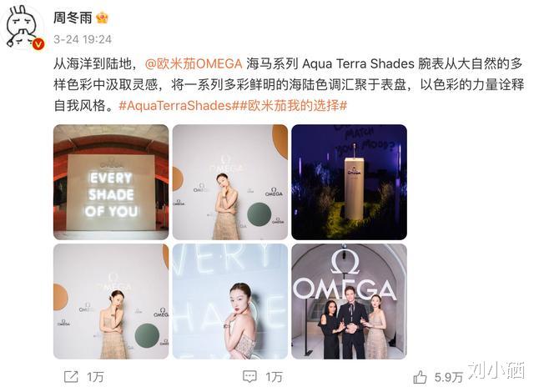This screenshot has height=392, width=534.
Task: Open the group photo under OMEGA logo
Action: pyautogui.click(x=349, y=301)
